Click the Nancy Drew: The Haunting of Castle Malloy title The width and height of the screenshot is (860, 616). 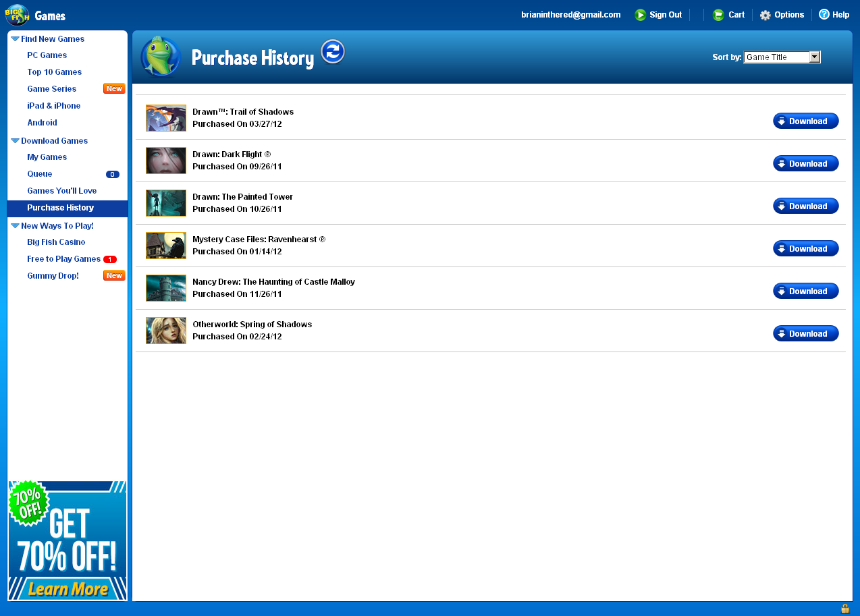click(273, 282)
